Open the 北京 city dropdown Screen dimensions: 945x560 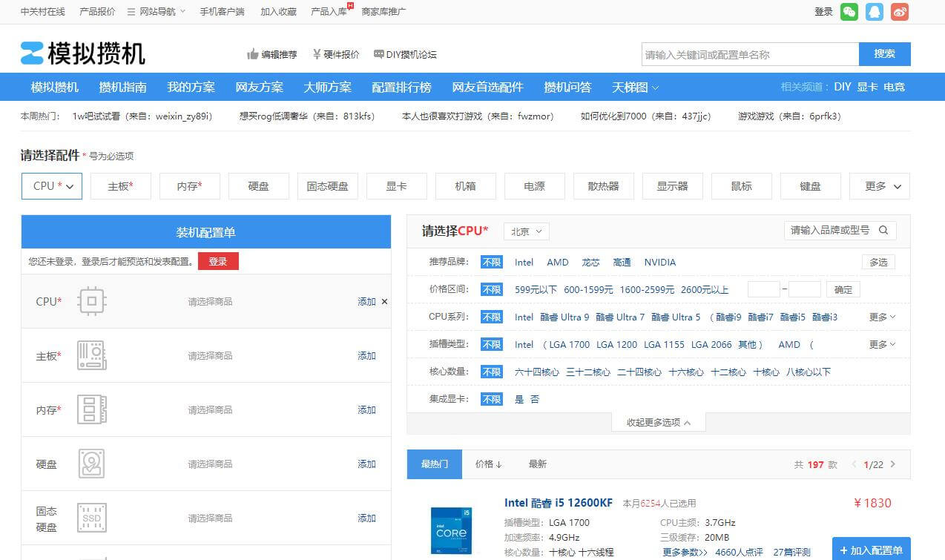527,231
